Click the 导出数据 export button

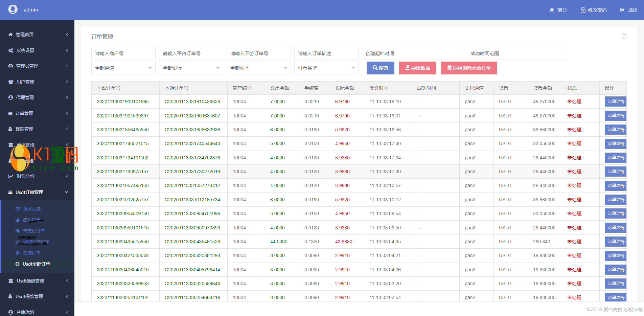417,68
